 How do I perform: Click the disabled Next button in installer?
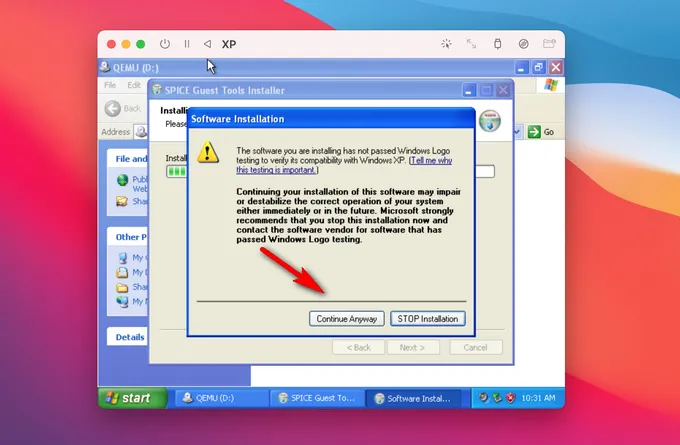(x=413, y=347)
